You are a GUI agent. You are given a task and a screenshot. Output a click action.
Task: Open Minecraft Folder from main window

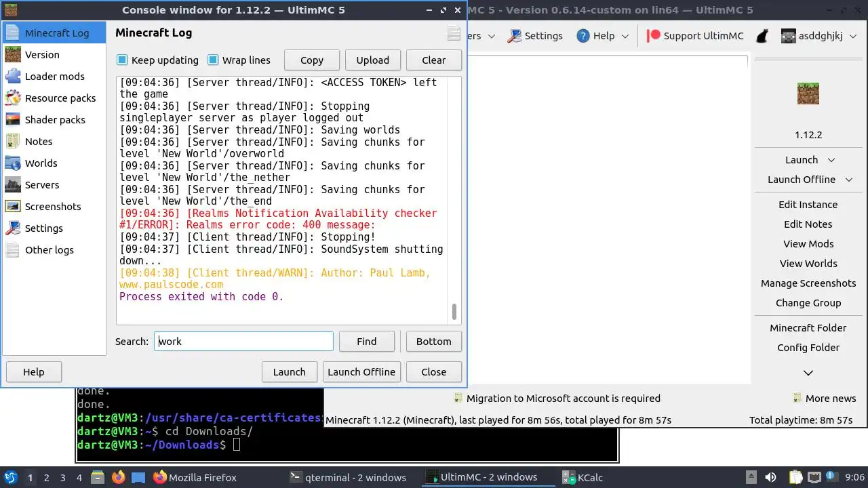[x=808, y=328]
